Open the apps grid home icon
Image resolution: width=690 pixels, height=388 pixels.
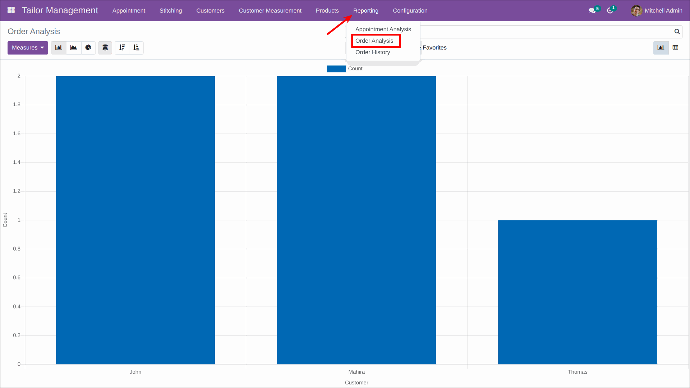[x=11, y=10]
